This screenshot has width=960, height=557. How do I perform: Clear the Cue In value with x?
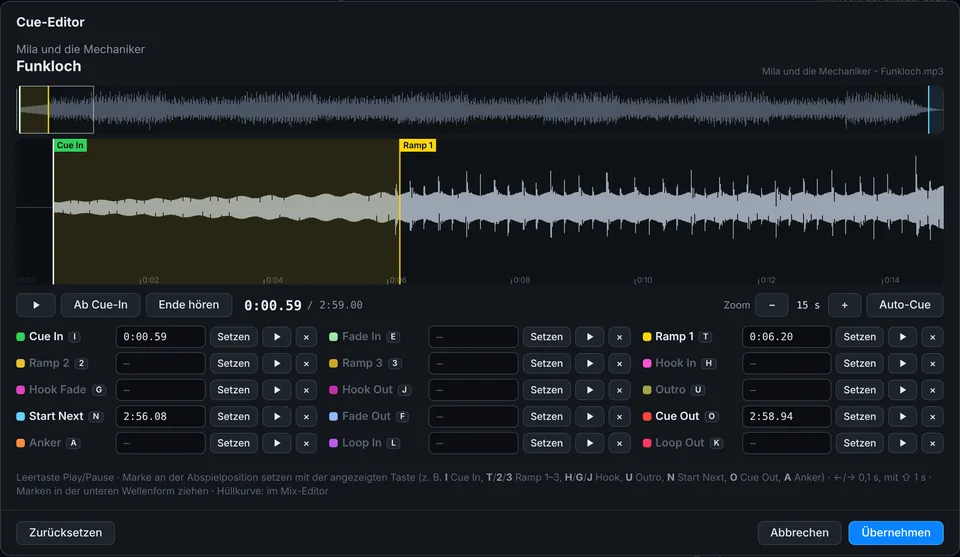point(306,337)
